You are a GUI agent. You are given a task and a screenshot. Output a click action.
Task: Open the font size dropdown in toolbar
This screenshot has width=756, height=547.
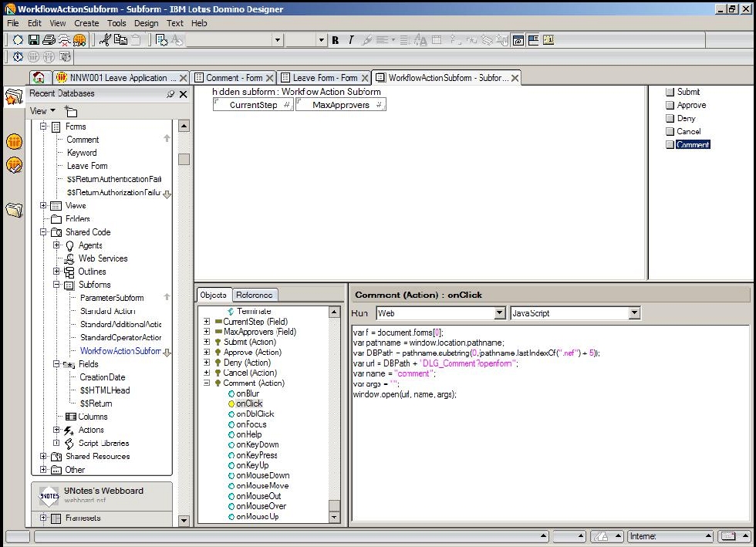[322, 40]
